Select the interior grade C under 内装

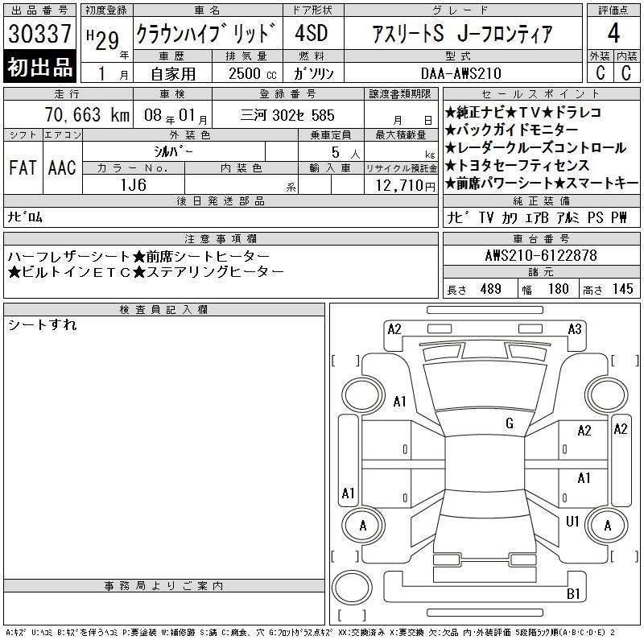click(626, 72)
